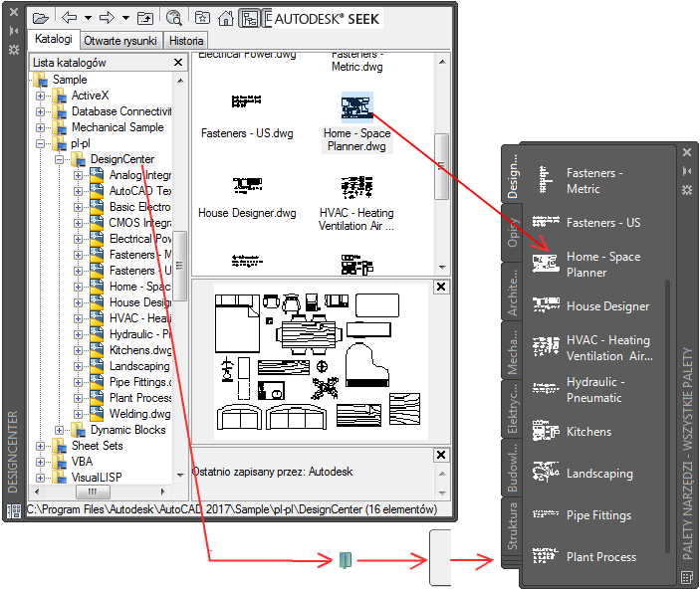This screenshot has height=590, width=700.
Task: Select the VBA folder in tree
Action: pos(82,462)
